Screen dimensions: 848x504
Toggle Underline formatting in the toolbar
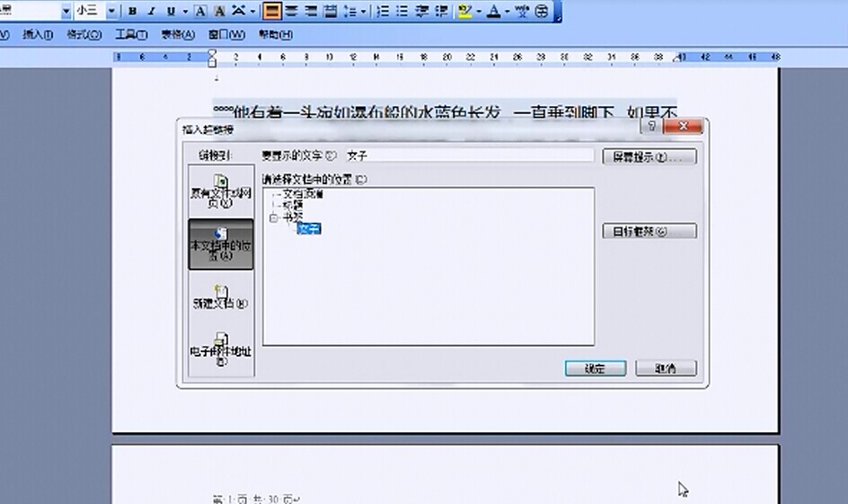pyautogui.click(x=171, y=11)
